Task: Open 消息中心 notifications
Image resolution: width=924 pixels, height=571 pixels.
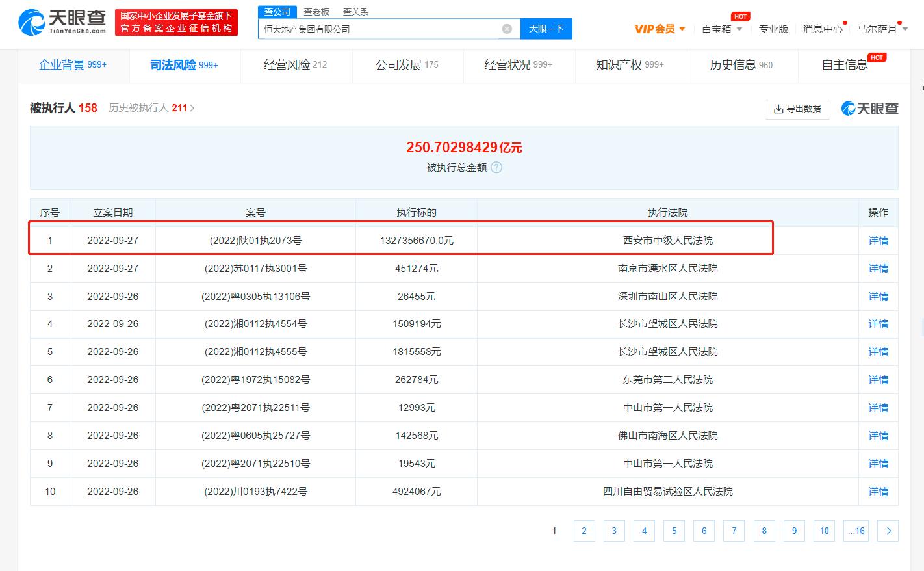Action: click(822, 29)
